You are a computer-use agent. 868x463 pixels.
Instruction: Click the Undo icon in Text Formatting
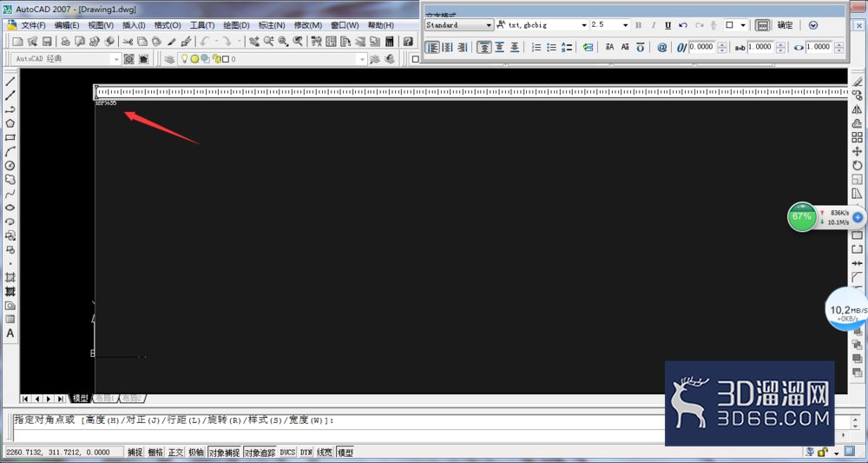click(x=683, y=25)
